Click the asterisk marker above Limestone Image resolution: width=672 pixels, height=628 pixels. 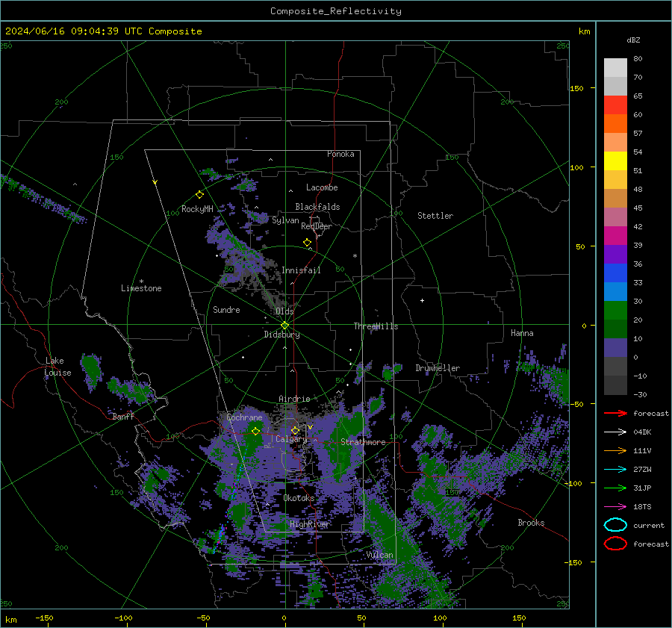[x=141, y=282]
